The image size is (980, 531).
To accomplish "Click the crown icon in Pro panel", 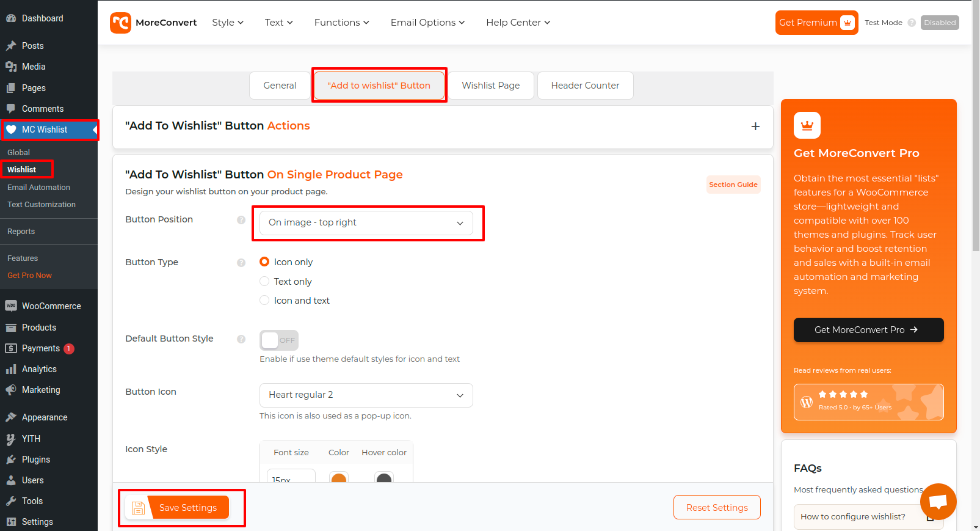I will click(807, 125).
